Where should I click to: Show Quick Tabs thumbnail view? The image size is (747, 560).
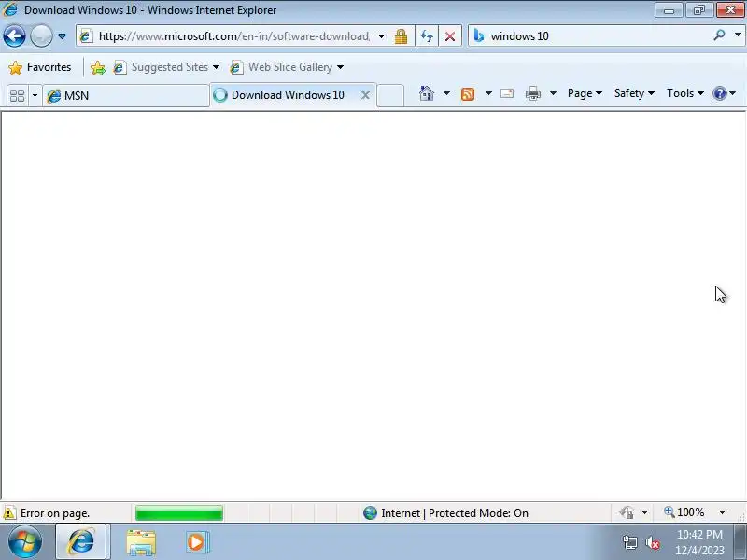[x=17, y=96]
